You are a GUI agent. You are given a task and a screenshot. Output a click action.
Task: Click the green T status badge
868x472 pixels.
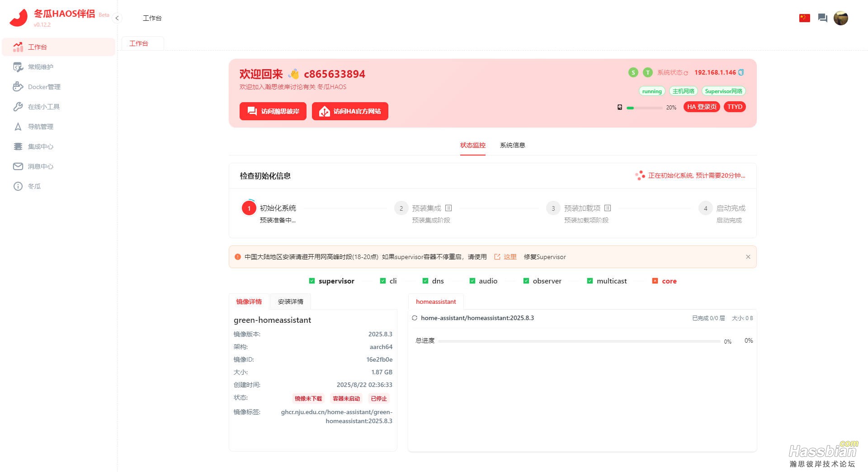click(648, 72)
